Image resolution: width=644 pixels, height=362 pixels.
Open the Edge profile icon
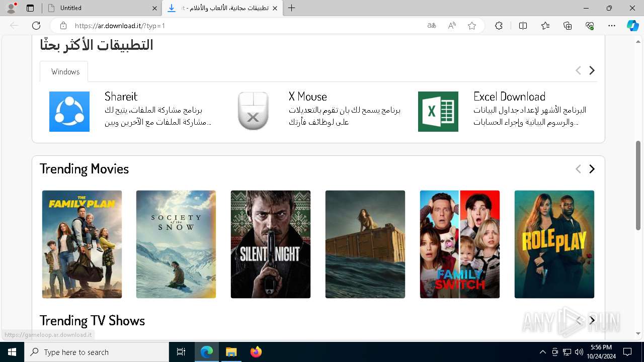click(11, 8)
